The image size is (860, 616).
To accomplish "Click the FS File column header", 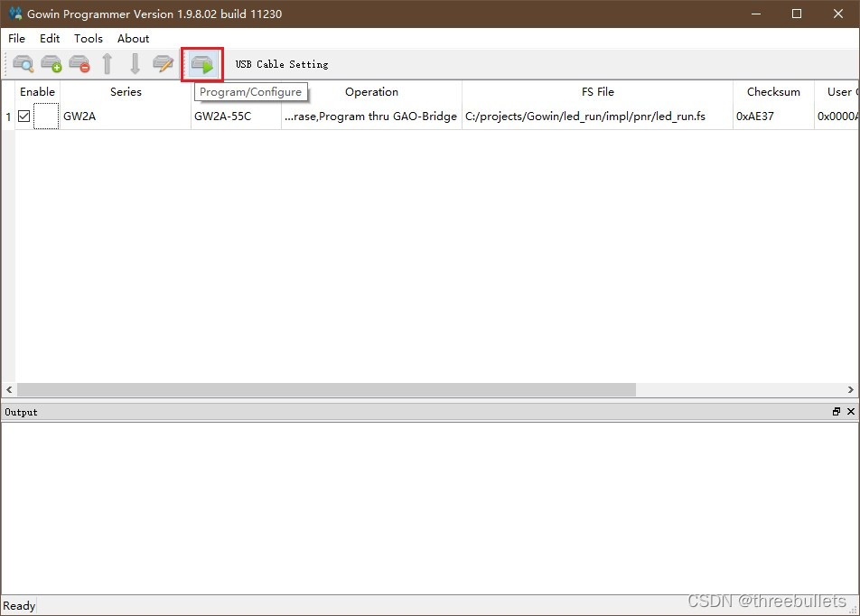I will tap(598, 91).
